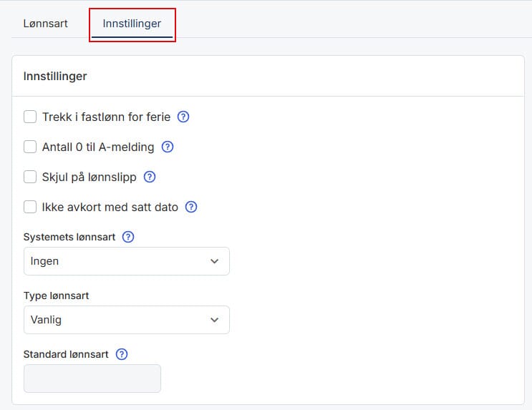This screenshot has width=532, height=410.
Task: Click the Antall 0 til A-melding label text
Action: click(x=98, y=147)
